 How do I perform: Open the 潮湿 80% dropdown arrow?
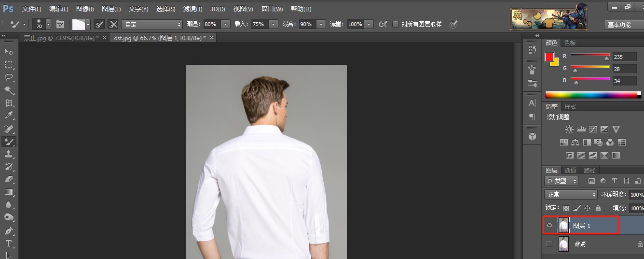[x=225, y=24]
